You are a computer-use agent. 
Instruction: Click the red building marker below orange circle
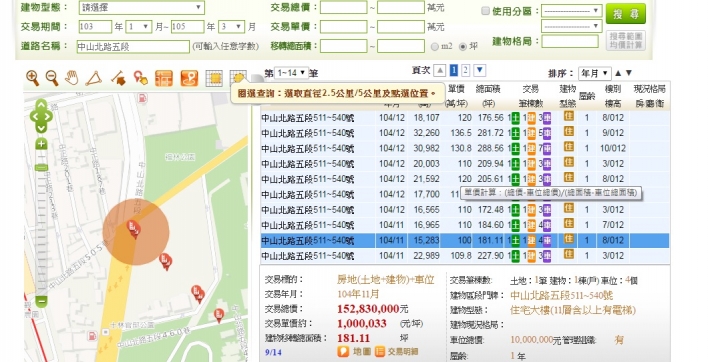click(166, 261)
